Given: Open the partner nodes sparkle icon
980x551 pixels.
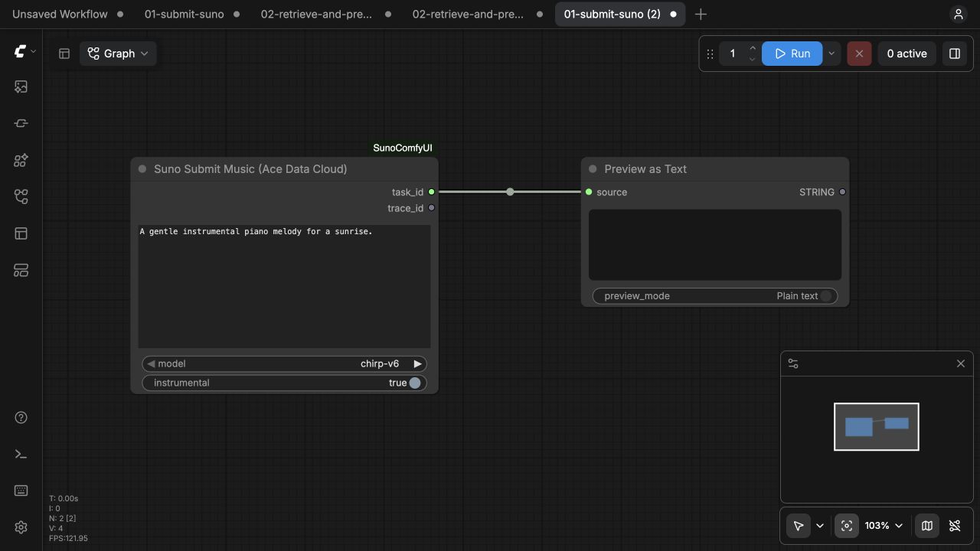Looking at the screenshot, I should [x=21, y=160].
